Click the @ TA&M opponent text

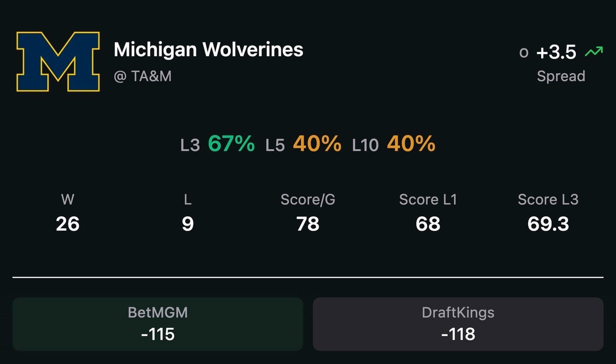tap(143, 76)
